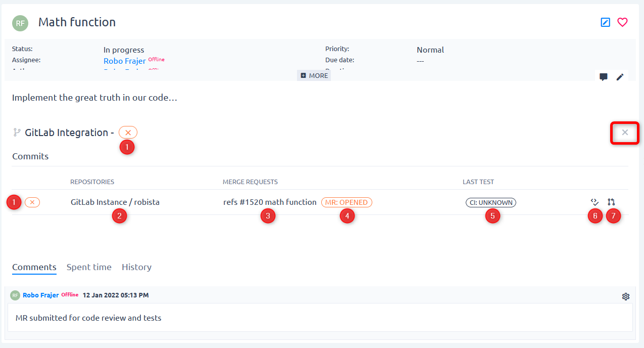Viewport: 644px width, 348px height.
Task: Click the MR: OPENED status badge
Action: point(346,202)
